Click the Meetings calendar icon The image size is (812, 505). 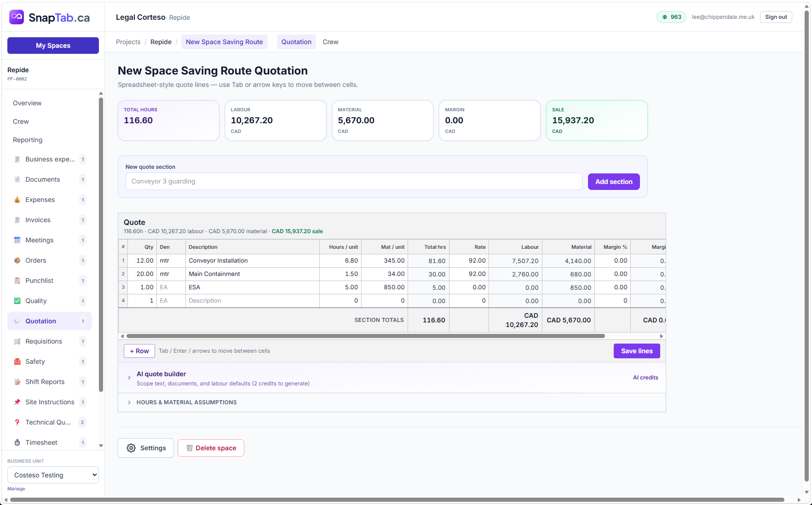(17, 240)
